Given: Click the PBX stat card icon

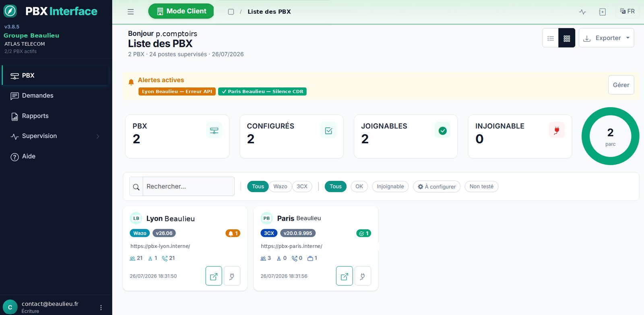Looking at the screenshot, I should [214, 131].
